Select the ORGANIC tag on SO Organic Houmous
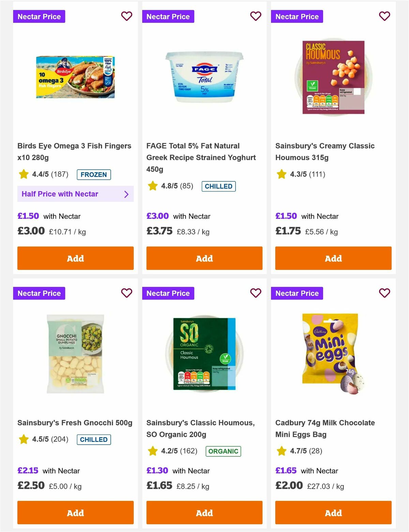 [223, 451]
